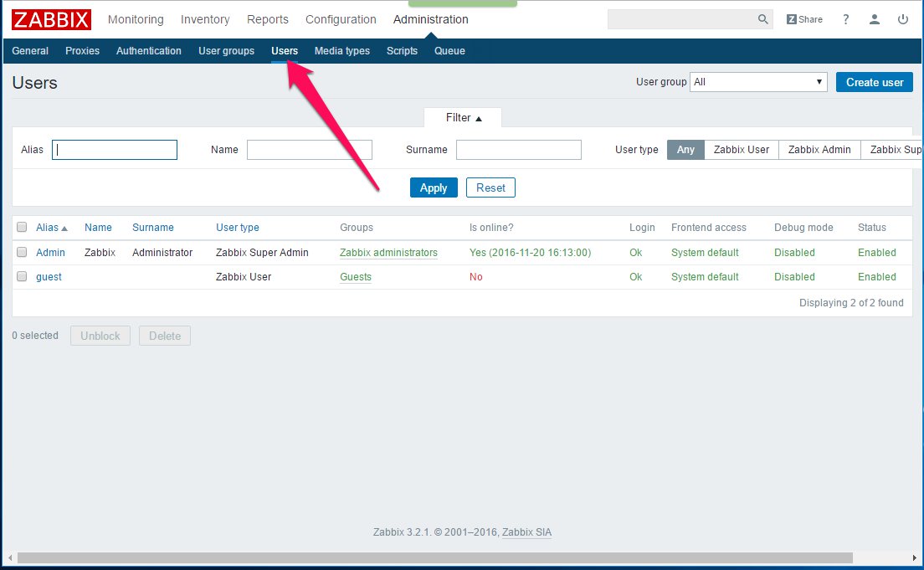Sort table by Surname column
Viewport: 924px width, 570px height.
click(x=152, y=228)
